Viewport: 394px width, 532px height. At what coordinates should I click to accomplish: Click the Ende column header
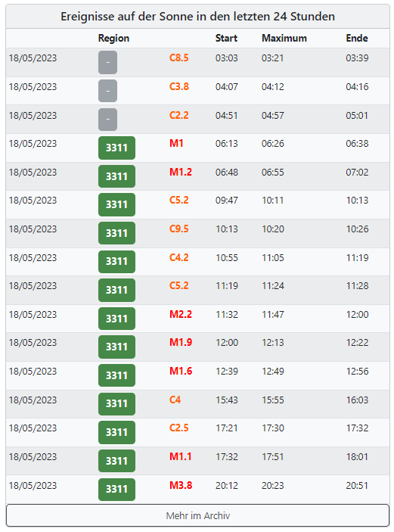[357, 38]
